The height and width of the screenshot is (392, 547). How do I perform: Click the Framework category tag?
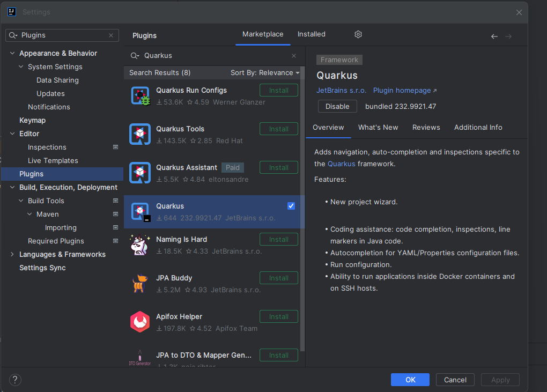click(339, 60)
